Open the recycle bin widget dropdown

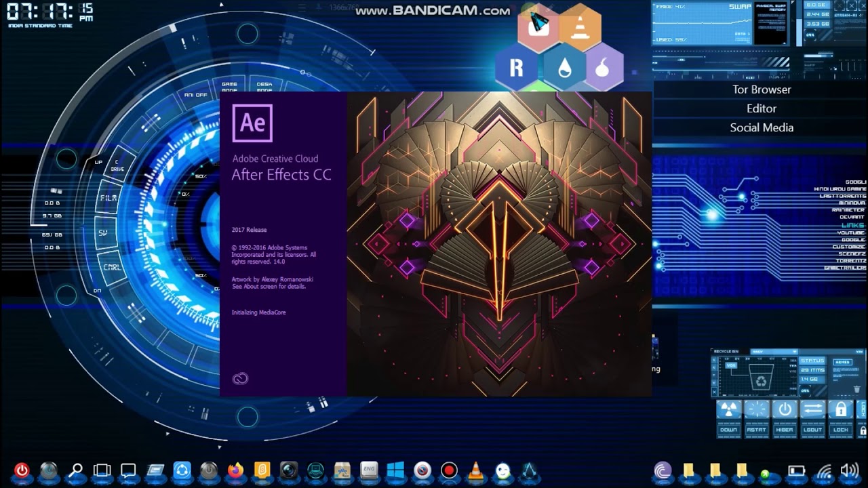775,352
